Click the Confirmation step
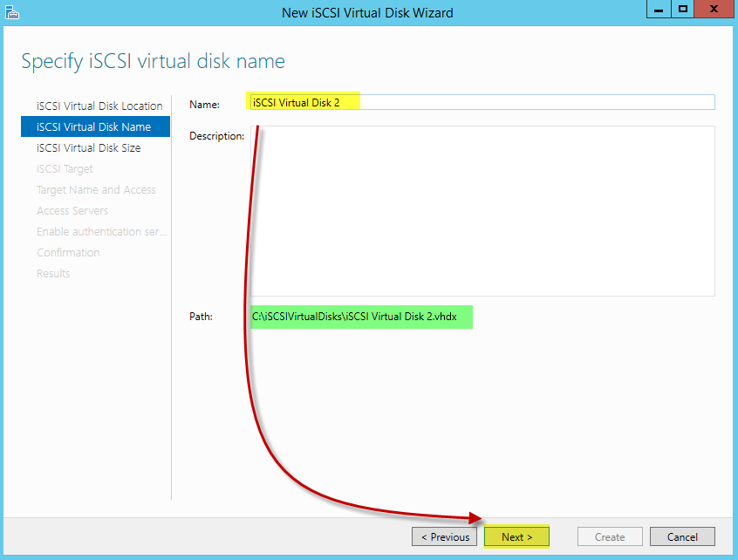738x560 pixels. coord(68,253)
